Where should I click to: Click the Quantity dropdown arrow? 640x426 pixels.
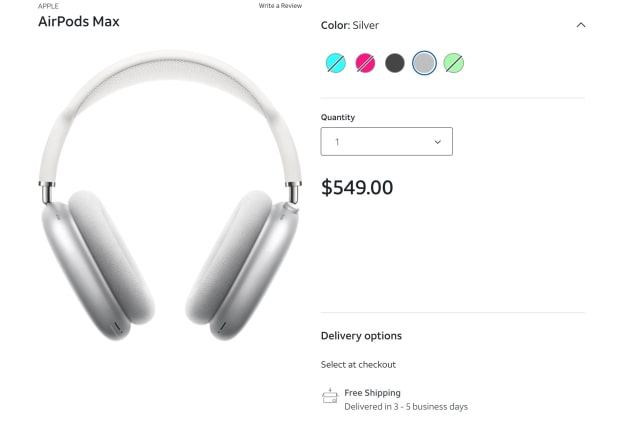[438, 142]
